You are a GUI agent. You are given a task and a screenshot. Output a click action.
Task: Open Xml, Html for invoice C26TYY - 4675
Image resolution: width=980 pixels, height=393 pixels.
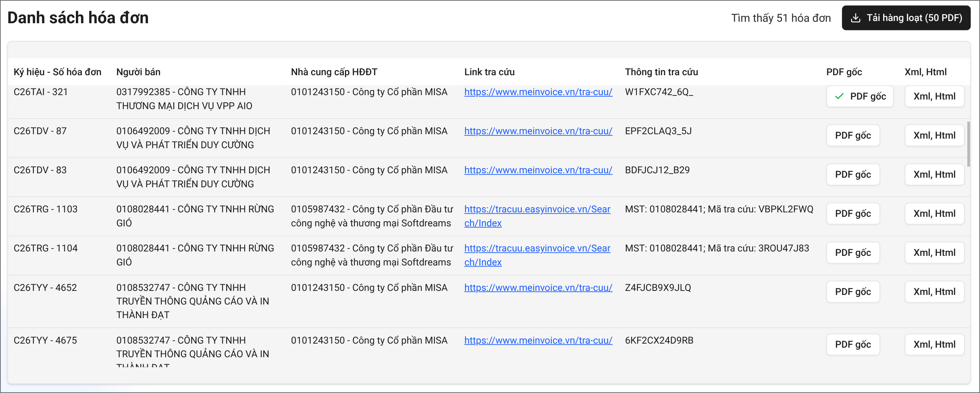point(934,344)
